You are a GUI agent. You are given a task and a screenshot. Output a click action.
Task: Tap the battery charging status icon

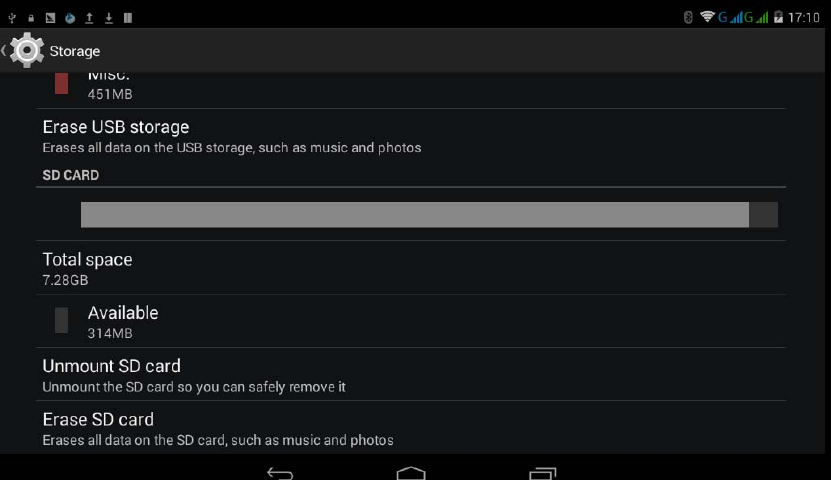778,17
